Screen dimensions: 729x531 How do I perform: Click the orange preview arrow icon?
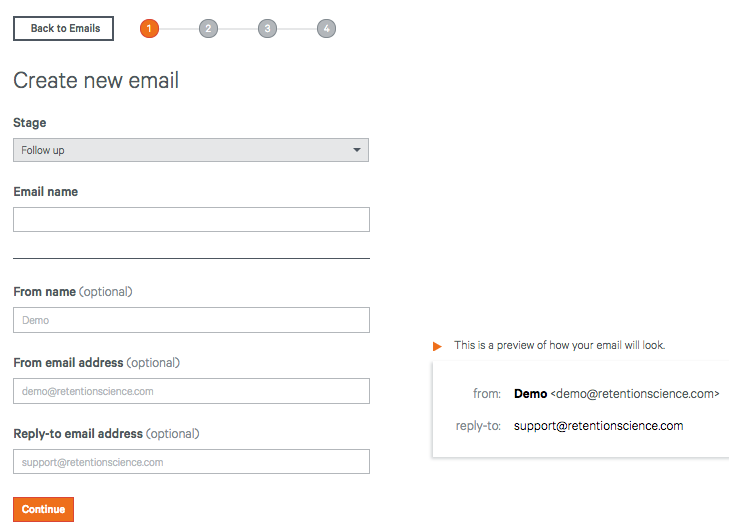click(437, 346)
